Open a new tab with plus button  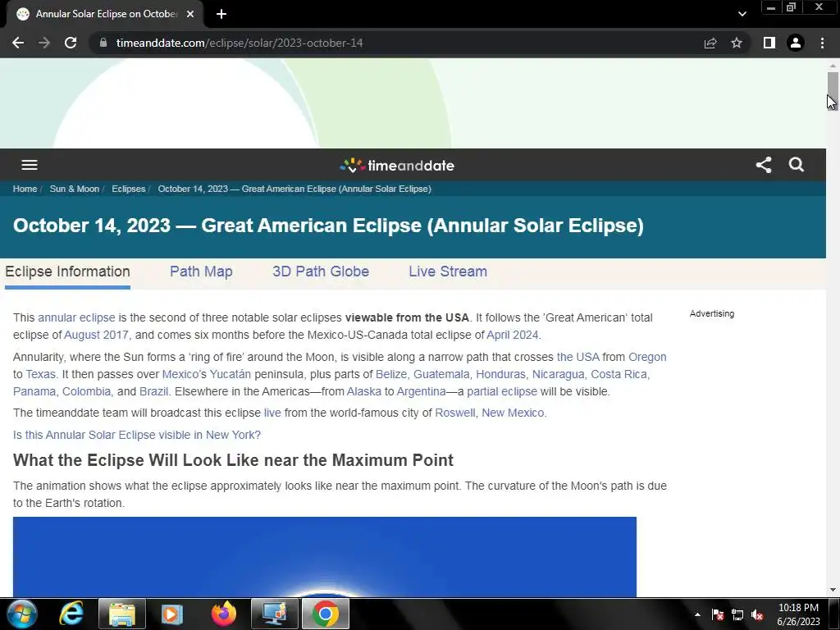[x=221, y=14]
